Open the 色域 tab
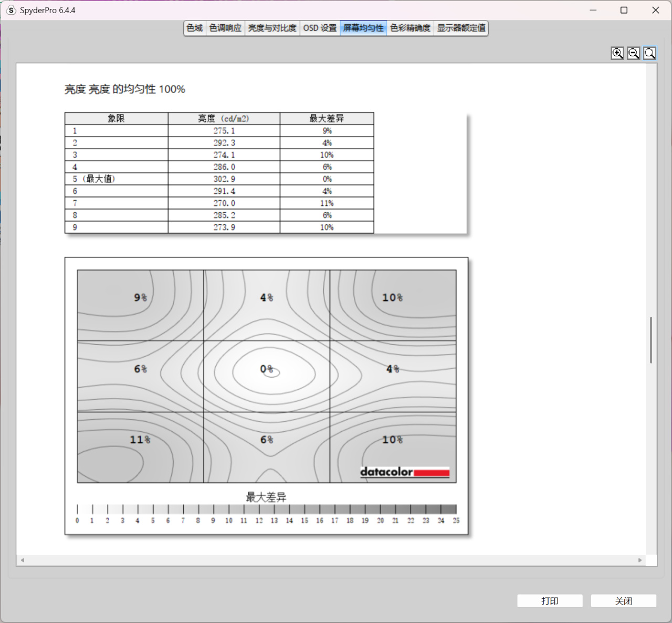672x623 pixels. click(195, 28)
